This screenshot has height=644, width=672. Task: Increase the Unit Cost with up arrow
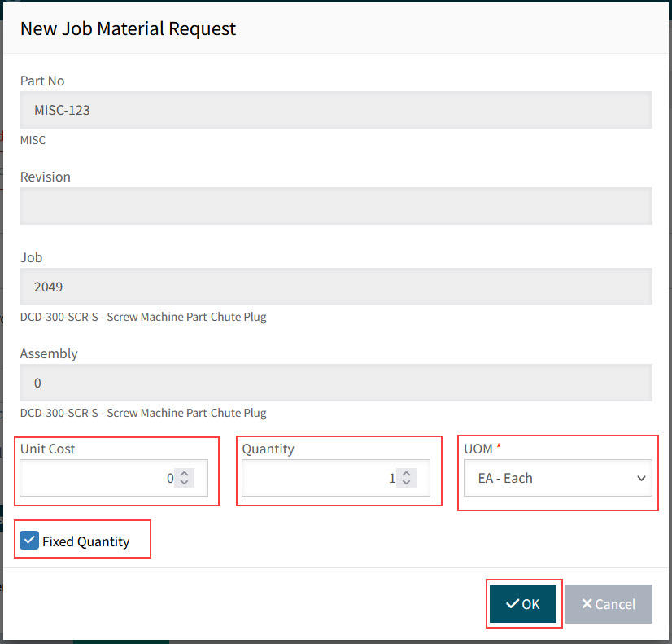[x=184, y=474]
